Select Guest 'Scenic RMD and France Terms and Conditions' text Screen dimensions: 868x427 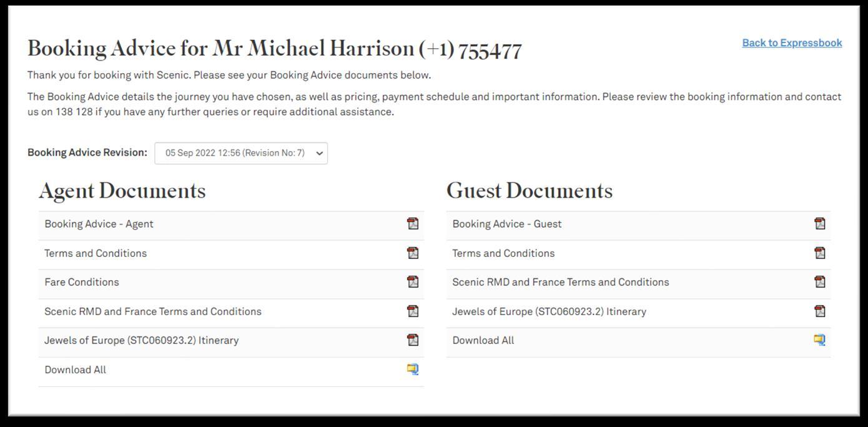(561, 282)
